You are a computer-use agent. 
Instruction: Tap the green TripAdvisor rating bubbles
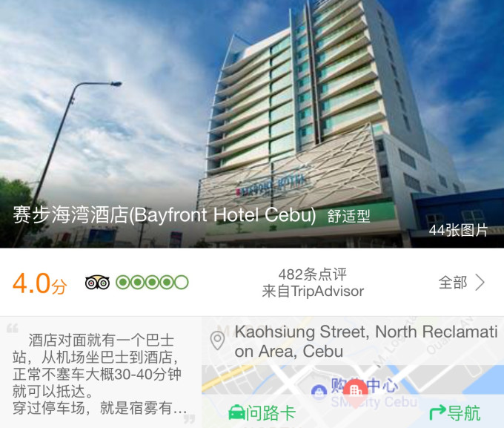pos(152,282)
